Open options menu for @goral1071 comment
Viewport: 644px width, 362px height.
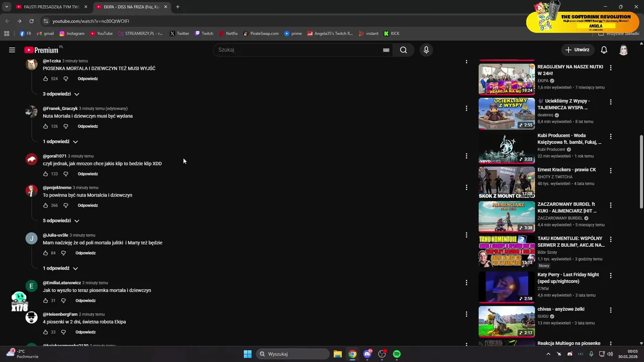coord(466,156)
